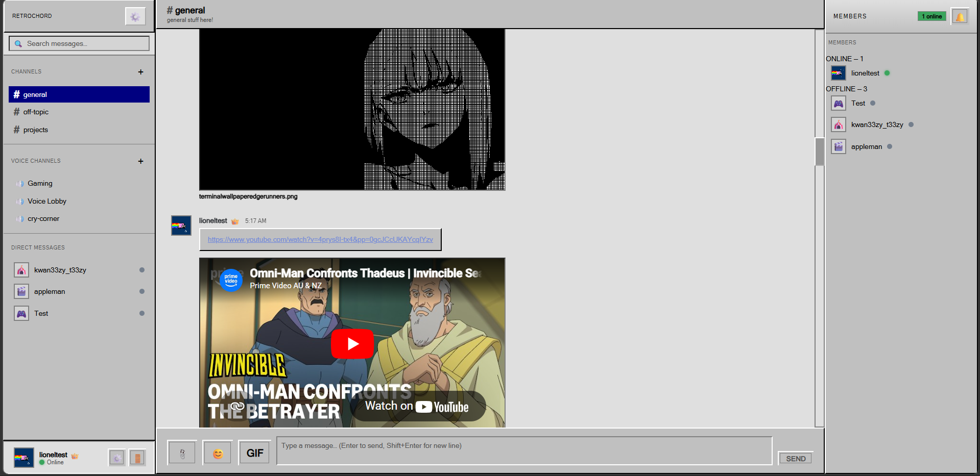Screen dimensions: 980x476
Task: Click the general channel title in header
Action: [186, 10]
